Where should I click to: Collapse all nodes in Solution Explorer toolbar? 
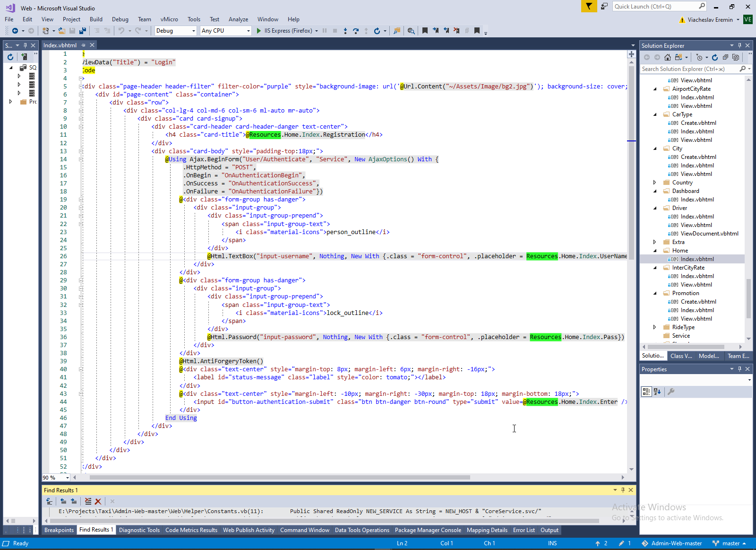coord(725,57)
